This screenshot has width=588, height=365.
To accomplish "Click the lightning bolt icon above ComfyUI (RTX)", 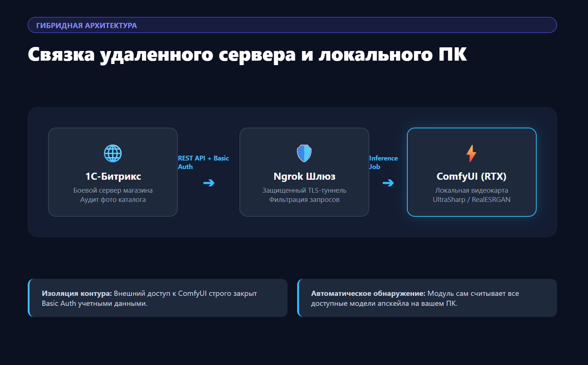I will click(x=471, y=153).
